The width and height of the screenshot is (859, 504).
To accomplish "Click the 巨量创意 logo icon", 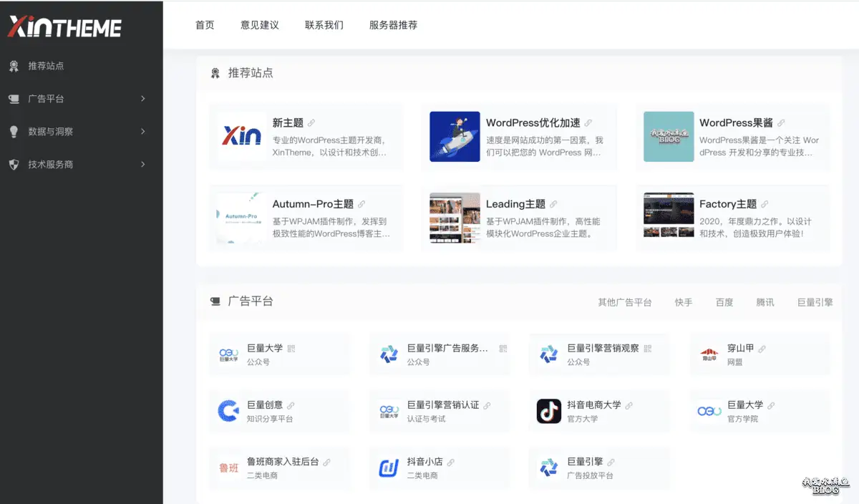I will 228,411.
